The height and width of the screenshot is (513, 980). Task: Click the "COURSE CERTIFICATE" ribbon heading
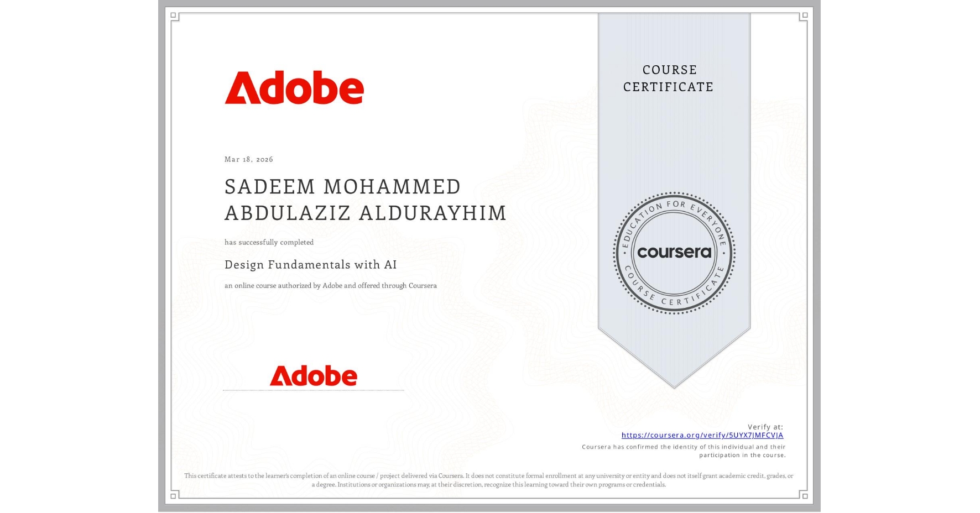(x=669, y=78)
